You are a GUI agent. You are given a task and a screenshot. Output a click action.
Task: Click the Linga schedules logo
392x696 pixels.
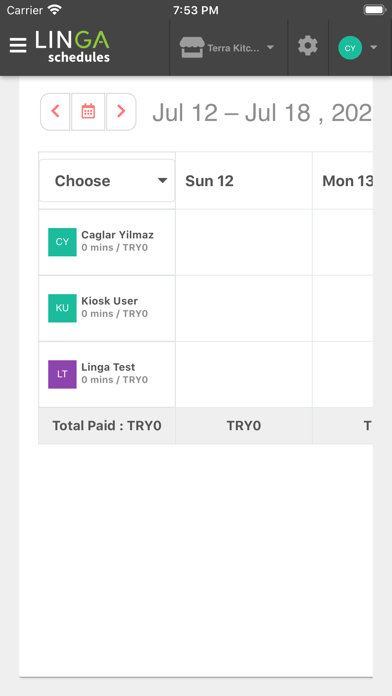point(72,46)
